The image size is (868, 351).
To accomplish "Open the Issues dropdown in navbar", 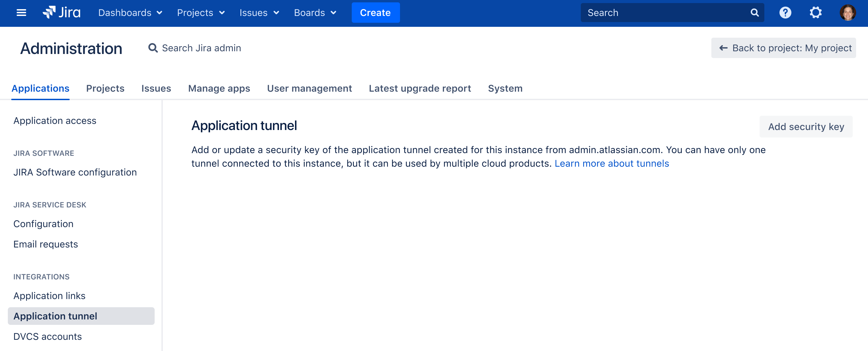I will (259, 13).
